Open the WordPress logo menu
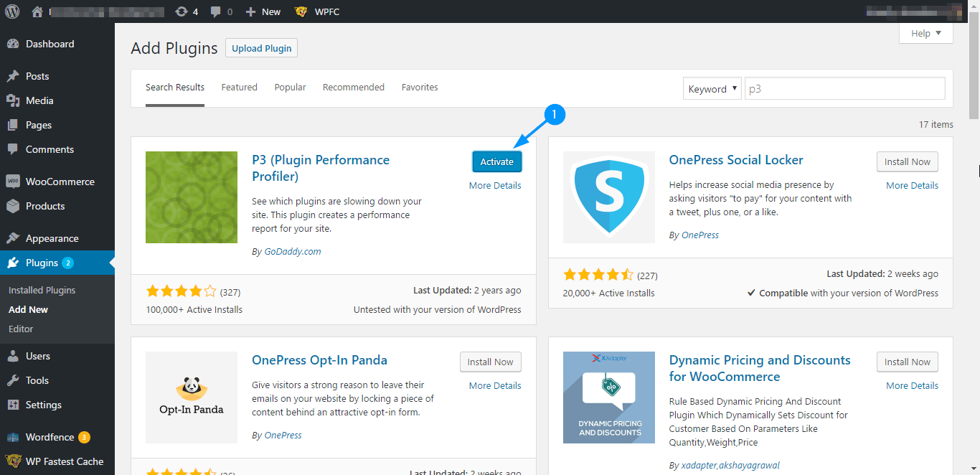The height and width of the screenshot is (475, 980). 12,11
